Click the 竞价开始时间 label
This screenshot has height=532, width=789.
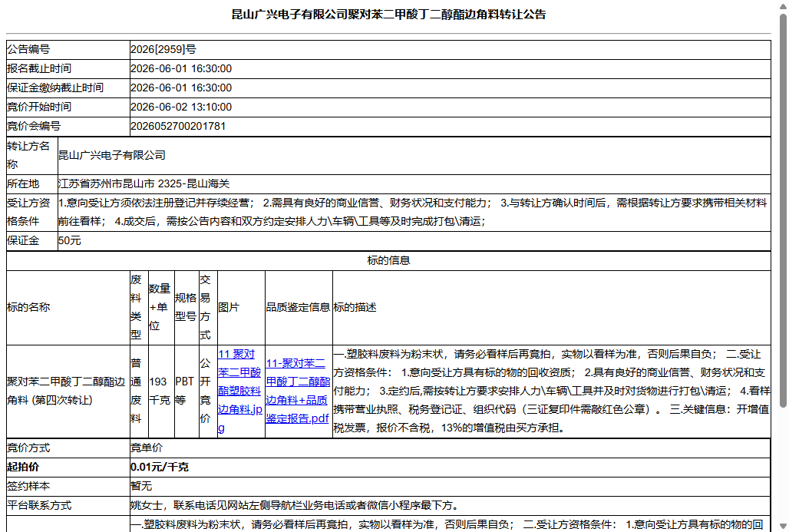[x=39, y=107]
